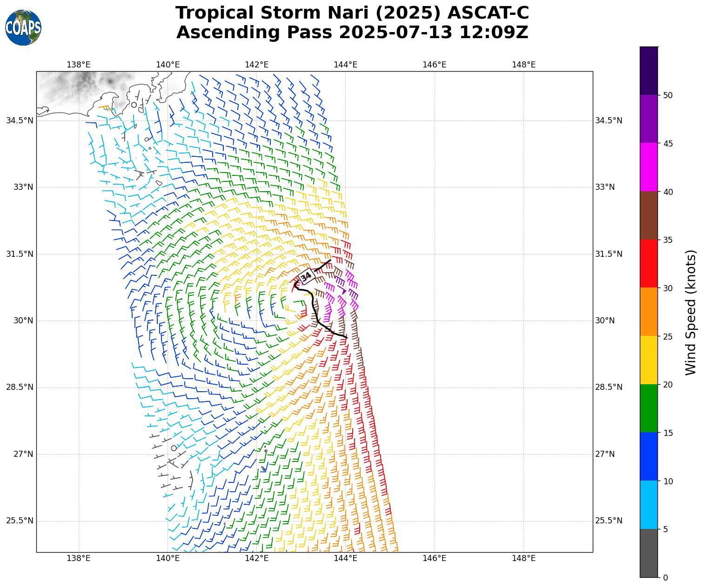Click the 144°E label on the top axis
704x588 pixels.
345,65
